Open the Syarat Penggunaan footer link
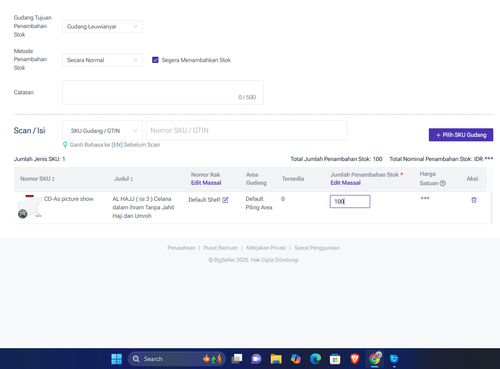The height and width of the screenshot is (369, 500). coord(317,248)
